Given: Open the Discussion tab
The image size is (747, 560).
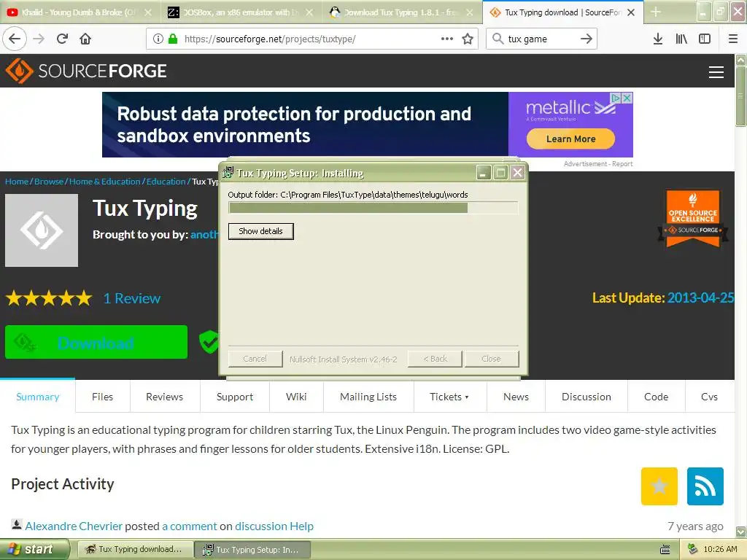Looking at the screenshot, I should pyautogui.click(x=587, y=397).
